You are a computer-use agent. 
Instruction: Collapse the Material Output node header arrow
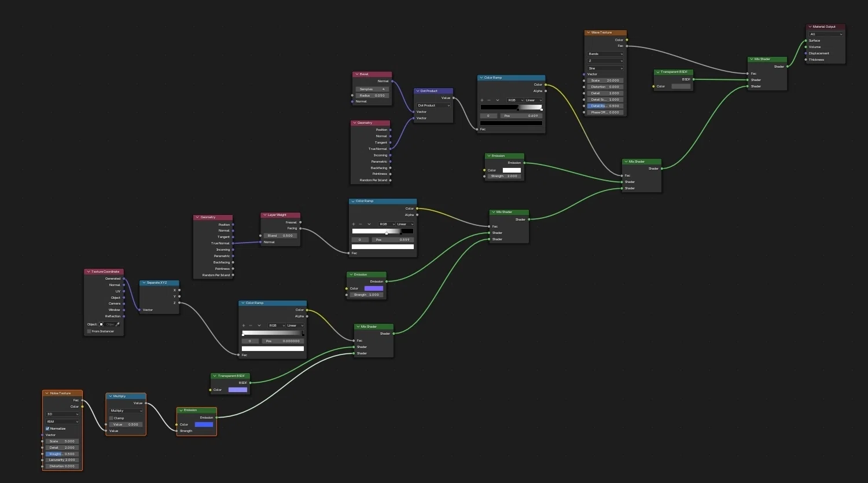click(x=810, y=27)
